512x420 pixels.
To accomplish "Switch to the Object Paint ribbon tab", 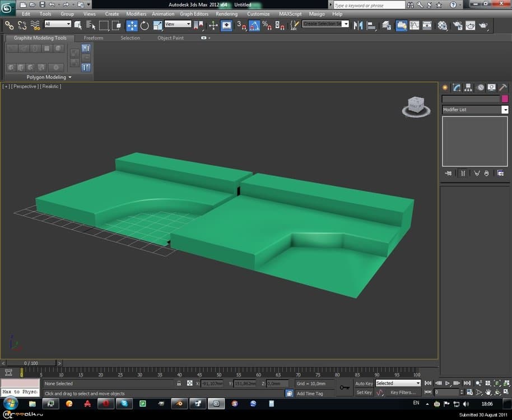I will pyautogui.click(x=170, y=38).
